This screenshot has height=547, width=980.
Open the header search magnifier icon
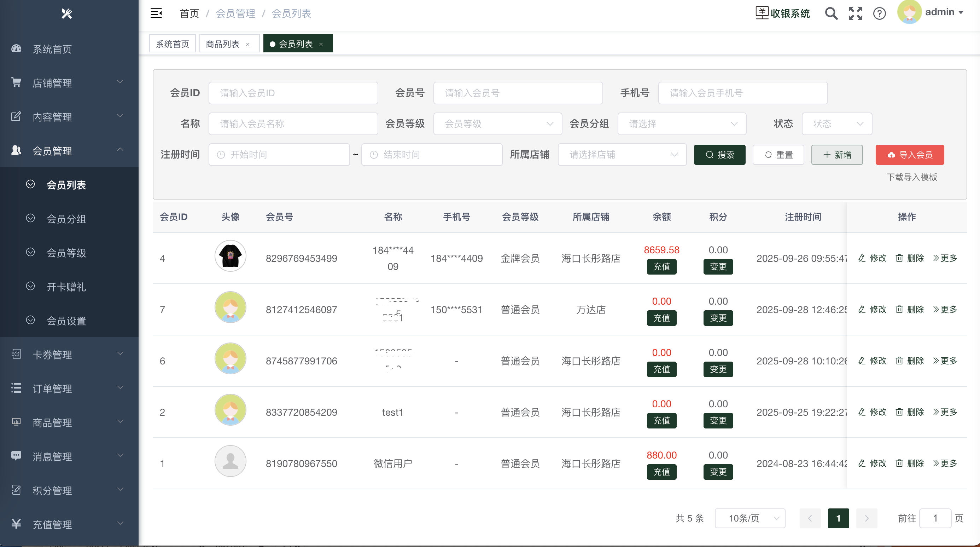(831, 13)
